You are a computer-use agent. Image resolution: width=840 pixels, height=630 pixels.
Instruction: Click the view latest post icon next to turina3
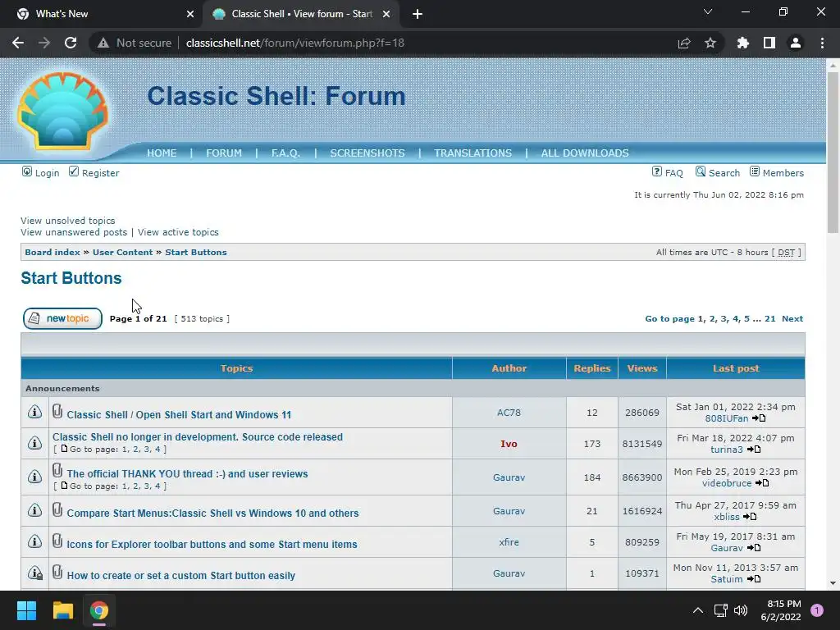click(754, 450)
